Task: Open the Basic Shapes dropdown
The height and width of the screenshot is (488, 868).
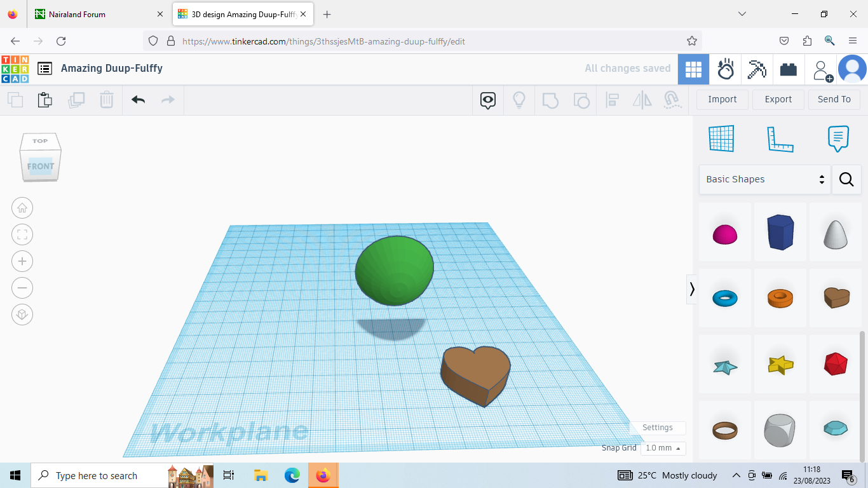Action: point(763,179)
